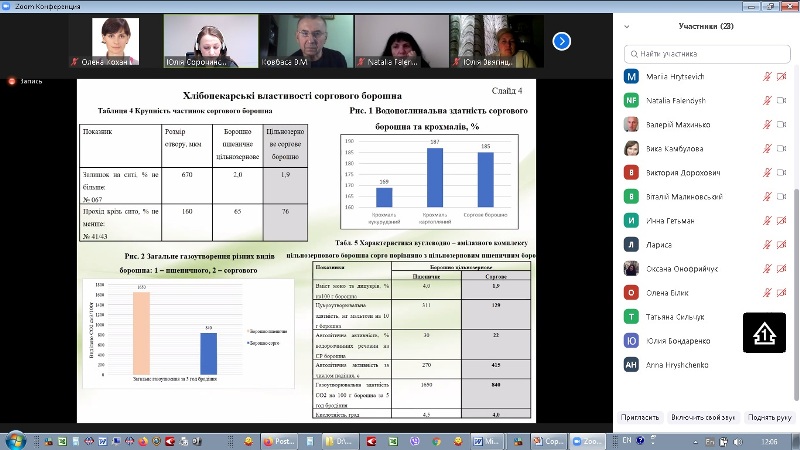Toggle Инна Гетьман's muted microphone icon
The height and width of the screenshot is (450, 800).
pyautogui.click(x=767, y=220)
